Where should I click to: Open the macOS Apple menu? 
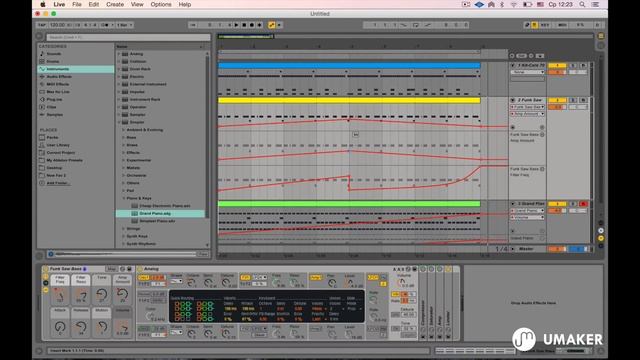43,4
